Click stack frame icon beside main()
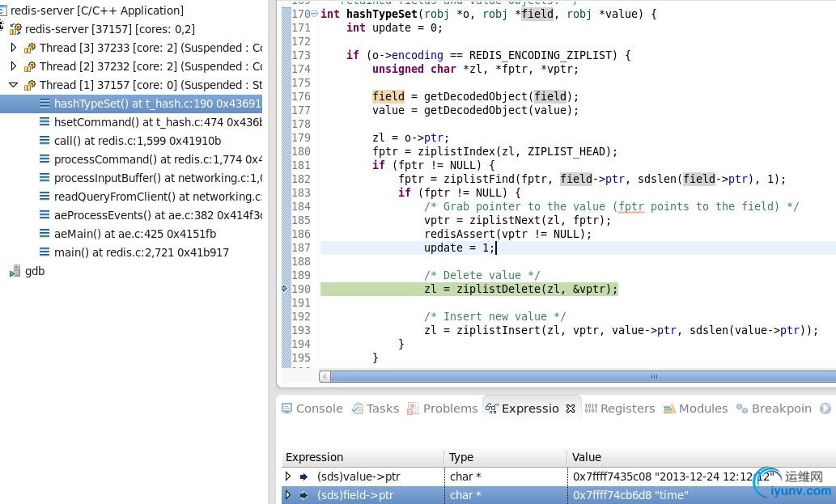This screenshot has width=836, height=504. (x=45, y=252)
